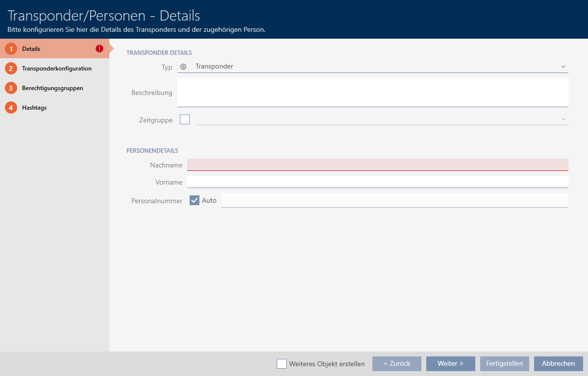This screenshot has width=588, height=376.
Task: Click the red error warning icon
Action: click(99, 49)
